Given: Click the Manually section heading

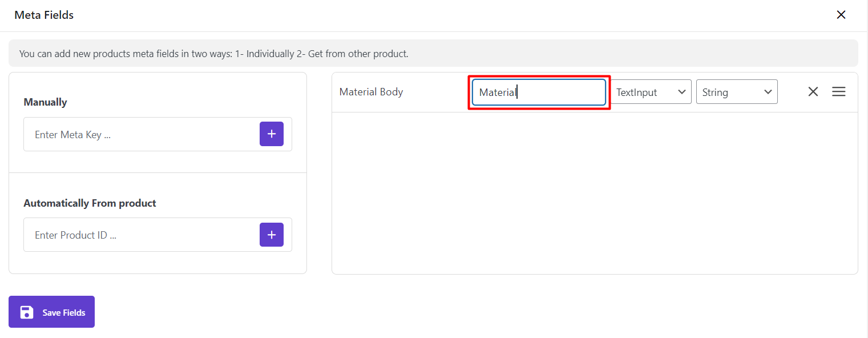Looking at the screenshot, I should [x=46, y=102].
